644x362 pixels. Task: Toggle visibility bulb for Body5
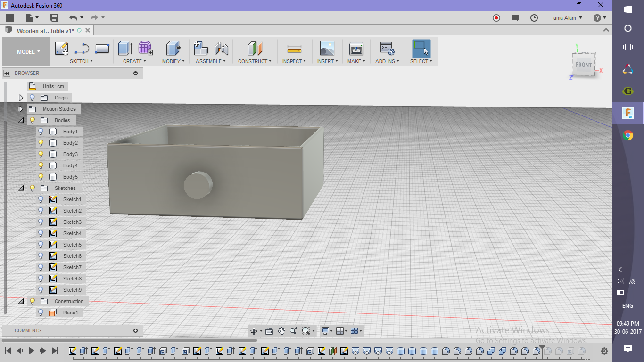(41, 177)
